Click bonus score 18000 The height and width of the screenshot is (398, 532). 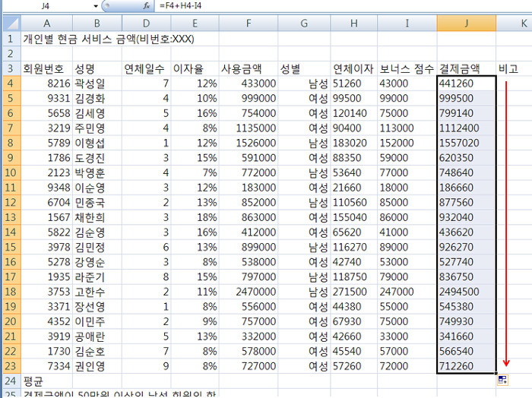pyautogui.click(x=407, y=188)
